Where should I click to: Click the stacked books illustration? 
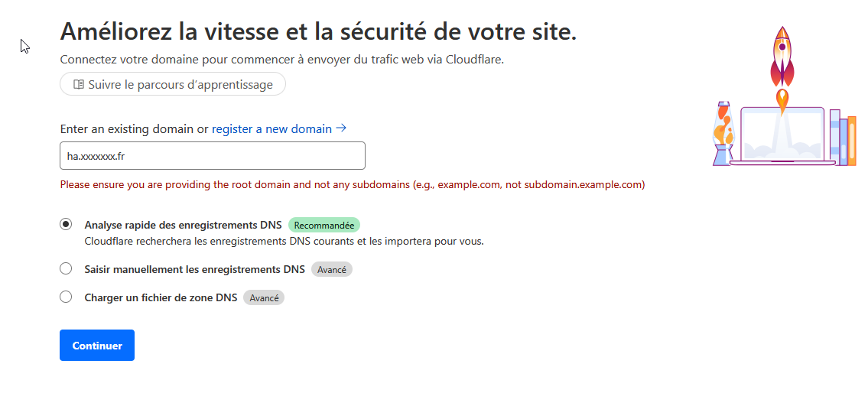click(843, 138)
